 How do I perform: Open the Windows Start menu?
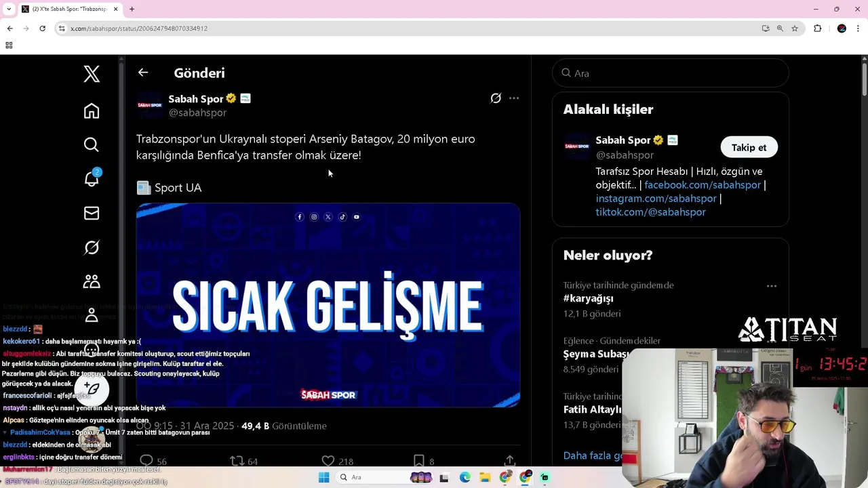[323, 477]
